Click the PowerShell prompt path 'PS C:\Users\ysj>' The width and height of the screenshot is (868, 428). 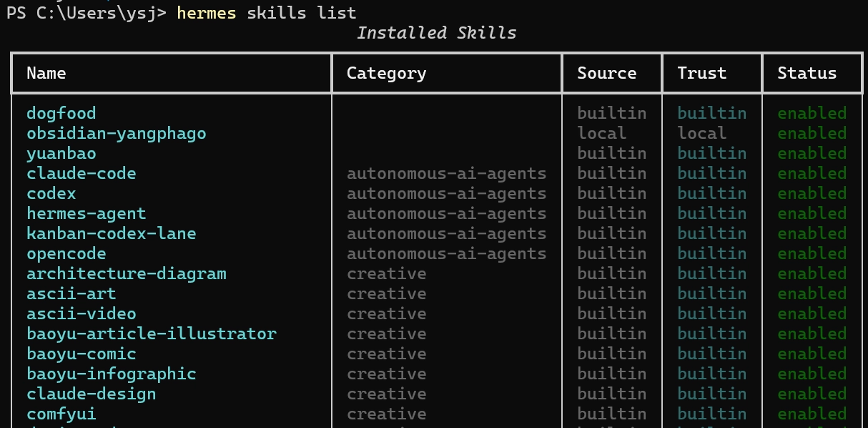(x=87, y=13)
